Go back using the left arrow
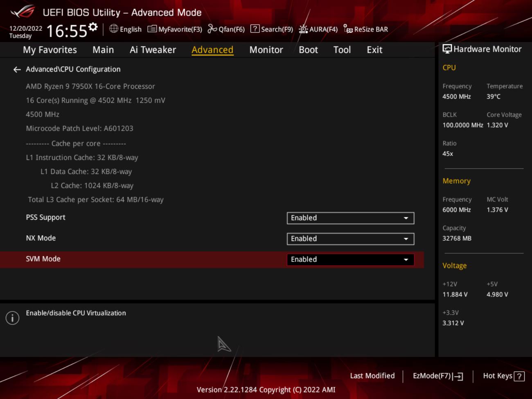Screen dimensions: 532x399 coord(17,70)
